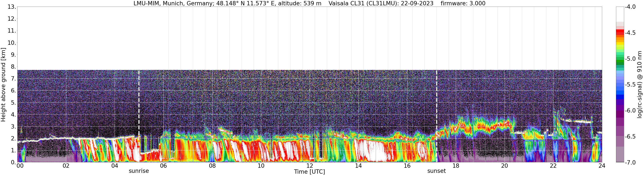644x176 pixels.
Task: Click the colorbar tick label '-5.5'
Action: click(630, 85)
